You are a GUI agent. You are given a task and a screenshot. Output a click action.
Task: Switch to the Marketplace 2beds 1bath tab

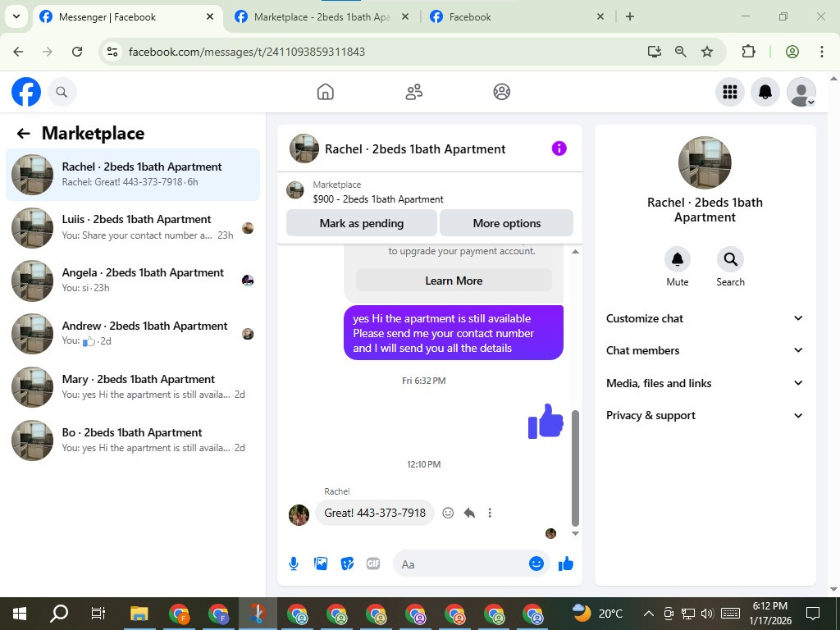(x=322, y=16)
